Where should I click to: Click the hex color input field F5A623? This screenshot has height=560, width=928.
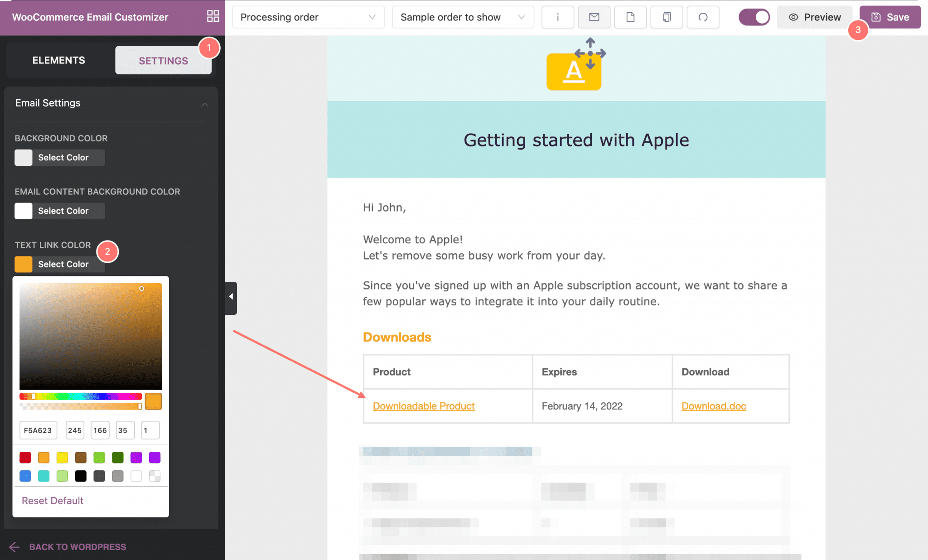(x=38, y=430)
